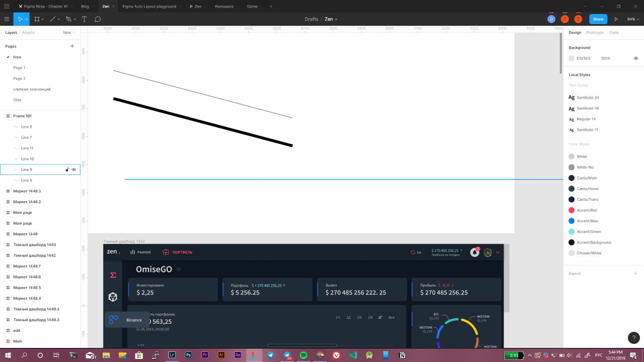Expand the window tabs chevron dropdown

(x=585, y=7)
